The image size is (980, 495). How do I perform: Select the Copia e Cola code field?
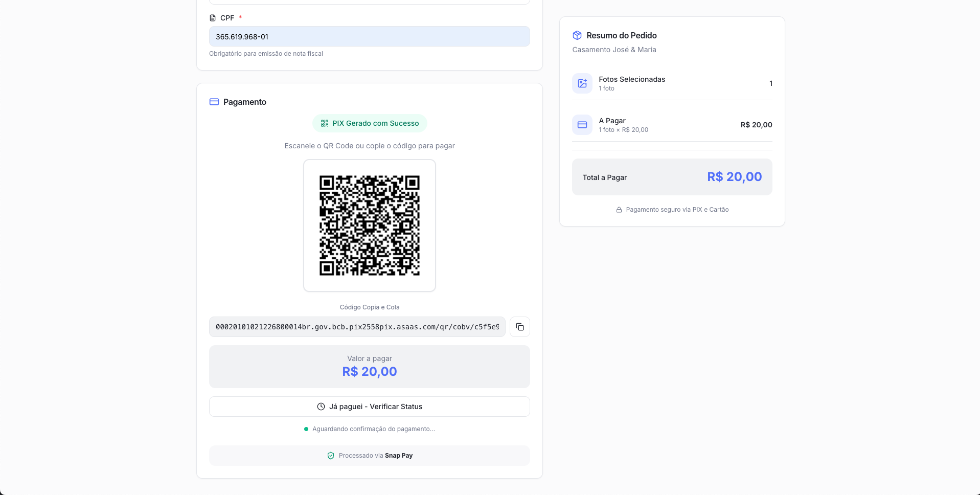click(x=357, y=327)
